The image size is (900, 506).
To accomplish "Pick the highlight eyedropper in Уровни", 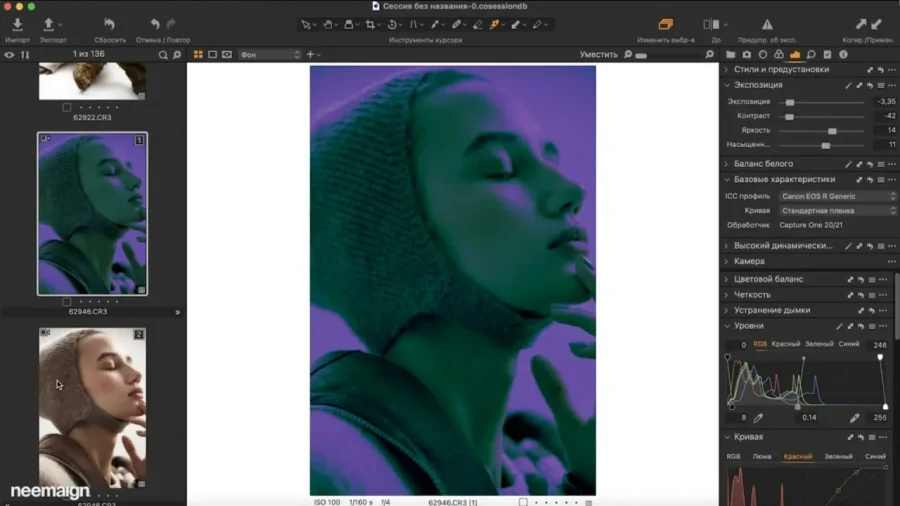I will [x=855, y=418].
